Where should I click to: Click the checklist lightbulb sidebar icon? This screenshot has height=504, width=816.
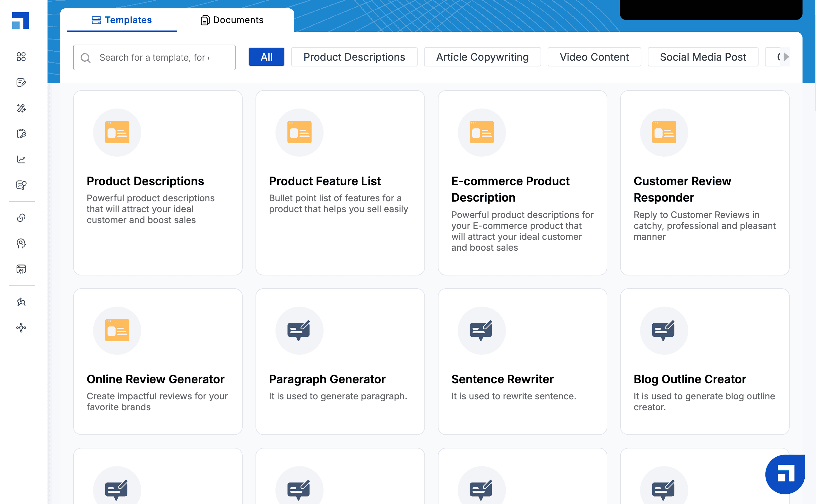tap(21, 185)
